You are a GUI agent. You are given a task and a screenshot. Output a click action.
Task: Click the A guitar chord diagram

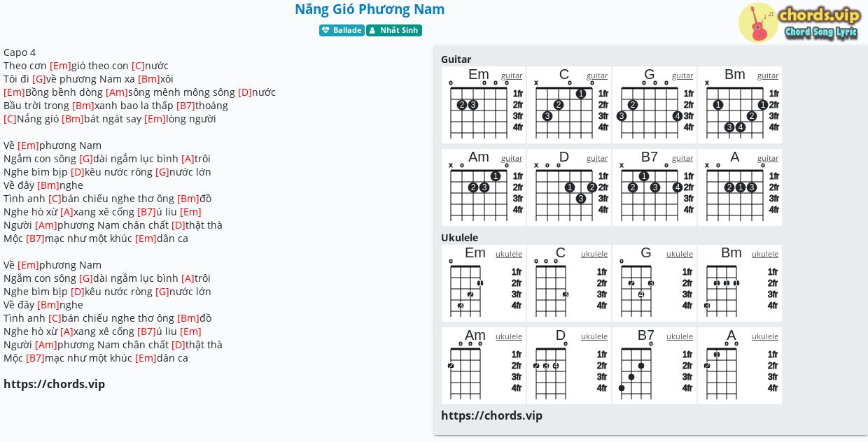[739, 187]
